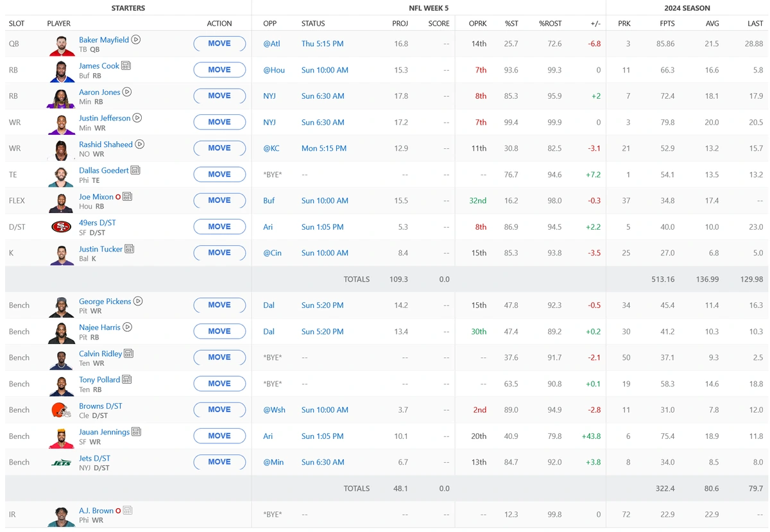Open the news note icon for Calvin Ridley
Screen dimensions: 770x532
[128, 354]
